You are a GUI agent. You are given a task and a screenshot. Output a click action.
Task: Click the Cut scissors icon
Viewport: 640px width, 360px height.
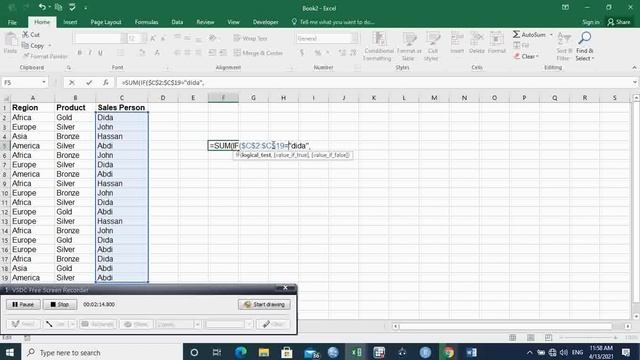(25, 35)
